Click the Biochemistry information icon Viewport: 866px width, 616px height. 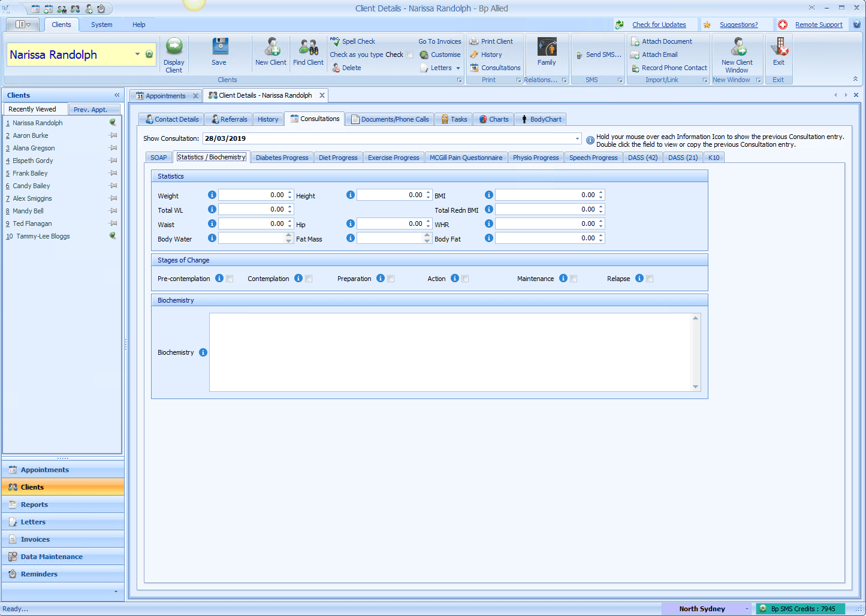203,352
